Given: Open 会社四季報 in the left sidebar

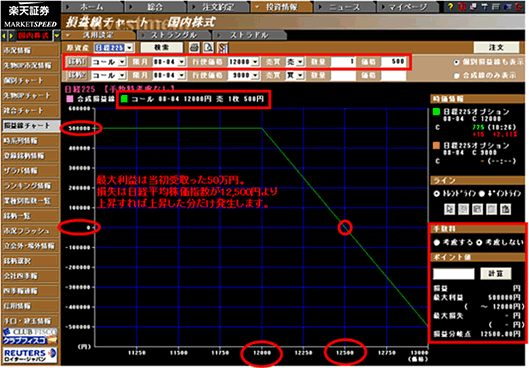Looking at the screenshot, I should [30, 276].
